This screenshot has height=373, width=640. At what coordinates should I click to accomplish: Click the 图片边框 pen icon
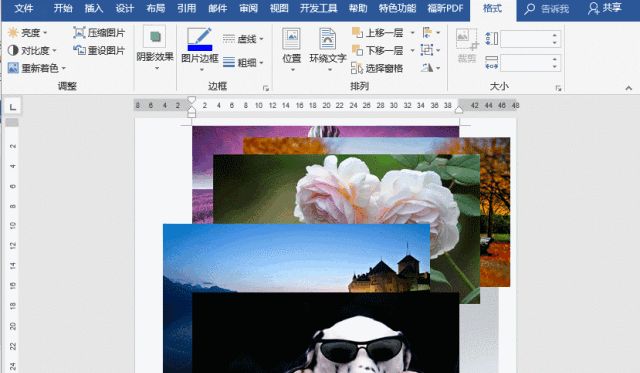click(x=200, y=35)
